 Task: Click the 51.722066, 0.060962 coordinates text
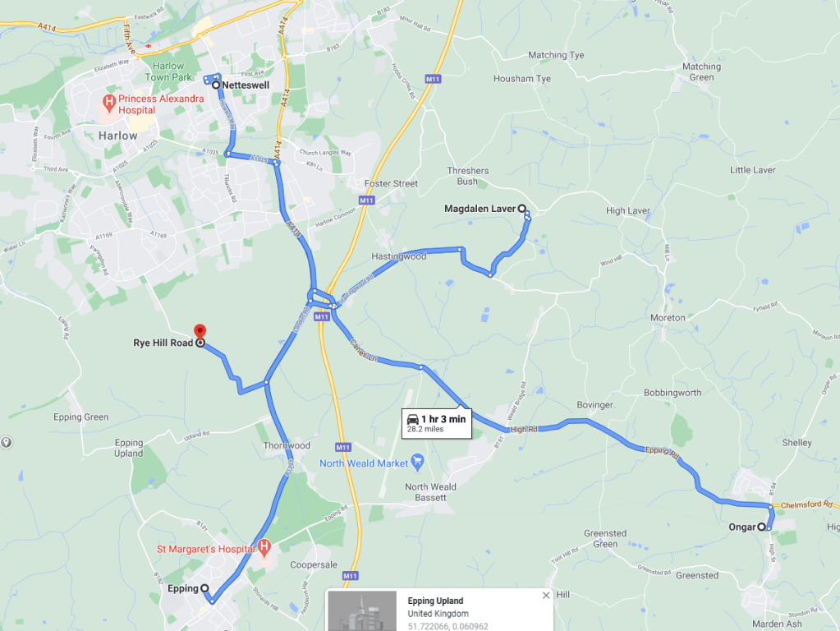(448, 625)
